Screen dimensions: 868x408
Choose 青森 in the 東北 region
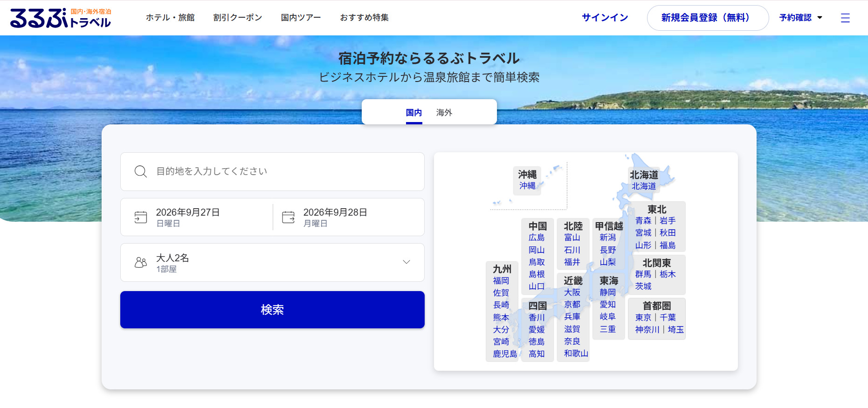pyautogui.click(x=643, y=221)
